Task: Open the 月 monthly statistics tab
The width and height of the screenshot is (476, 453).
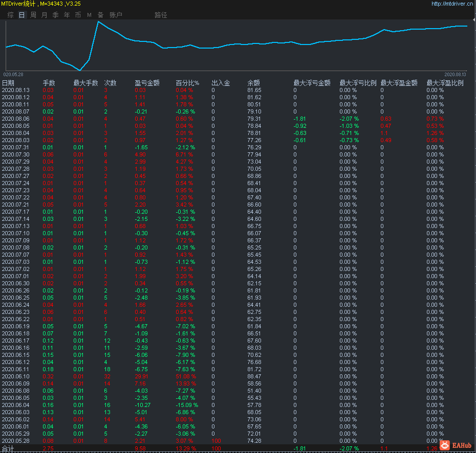Action: pyautogui.click(x=44, y=15)
